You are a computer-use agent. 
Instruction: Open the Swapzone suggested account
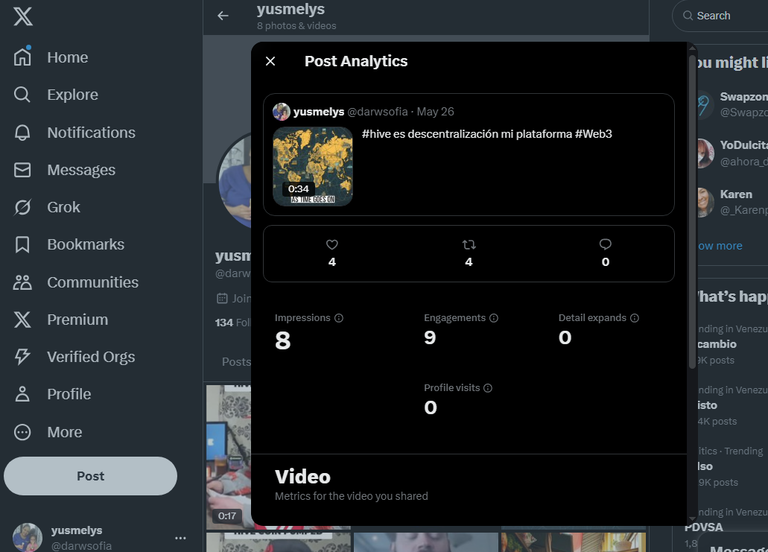click(732, 104)
